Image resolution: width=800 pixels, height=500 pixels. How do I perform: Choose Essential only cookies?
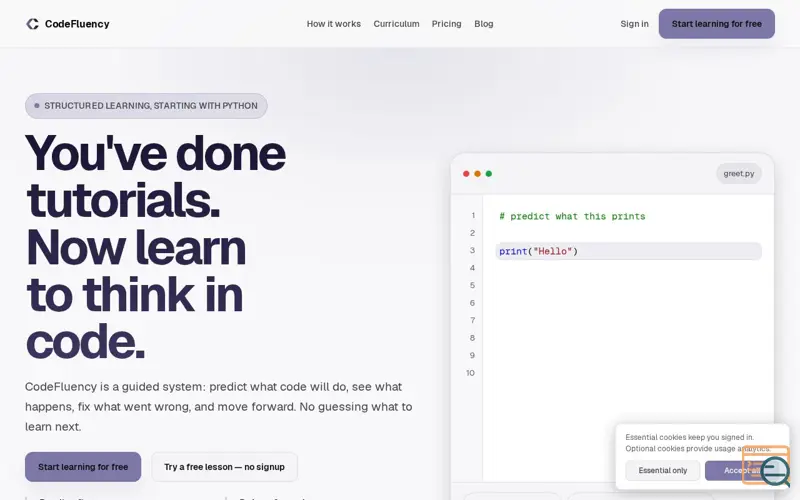point(662,470)
